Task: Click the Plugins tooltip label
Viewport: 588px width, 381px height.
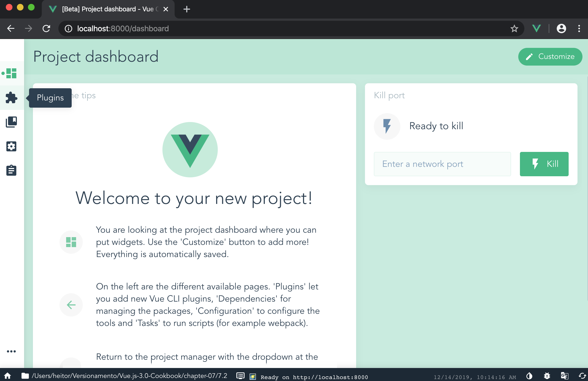Action: [x=50, y=98]
